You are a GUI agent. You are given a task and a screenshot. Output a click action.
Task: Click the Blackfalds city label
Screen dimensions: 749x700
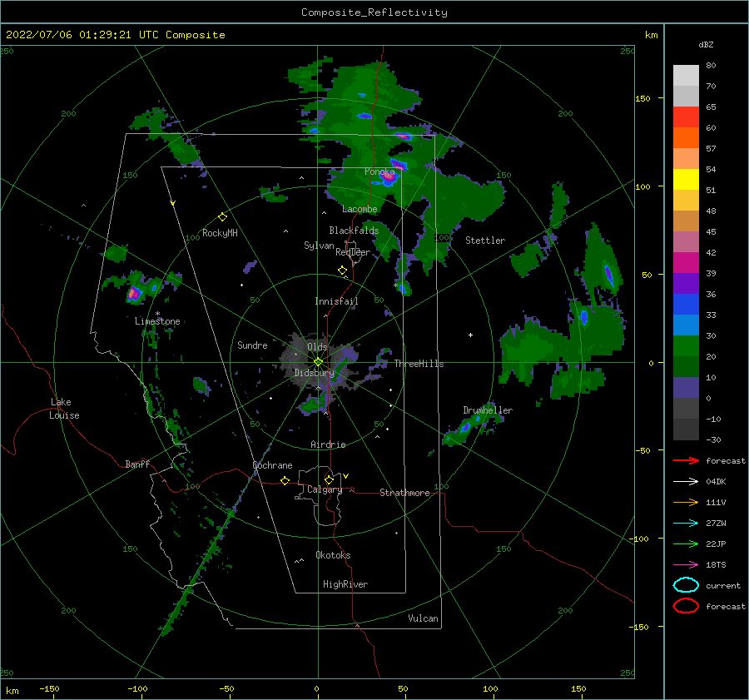[x=354, y=231]
